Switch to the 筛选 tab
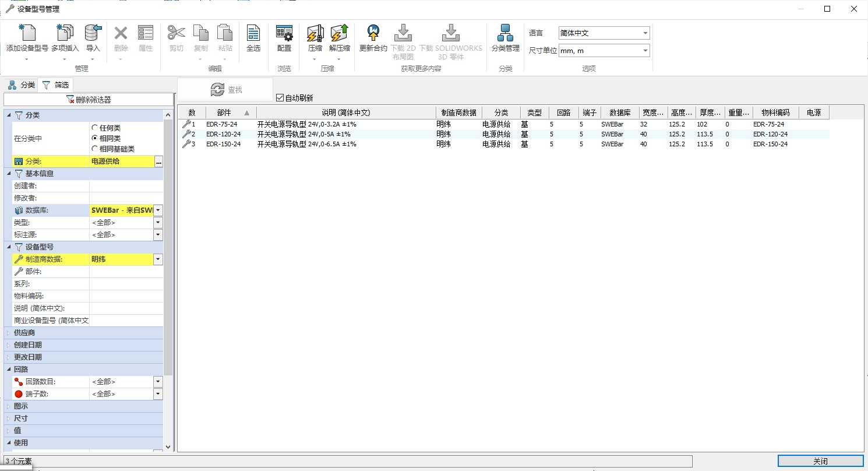868x471 pixels. (x=56, y=85)
